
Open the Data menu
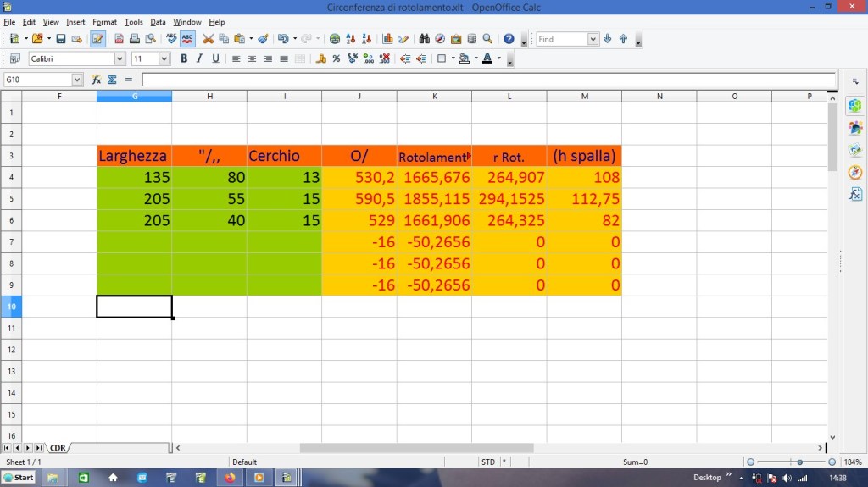tap(158, 22)
